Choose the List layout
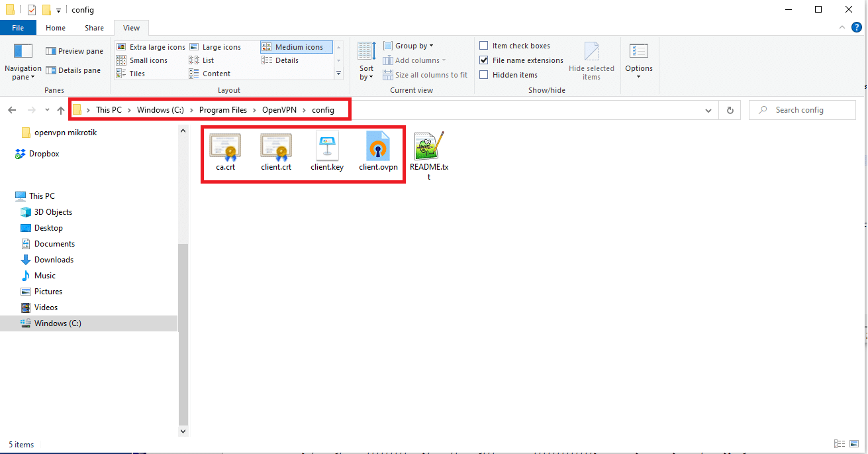 (202, 60)
